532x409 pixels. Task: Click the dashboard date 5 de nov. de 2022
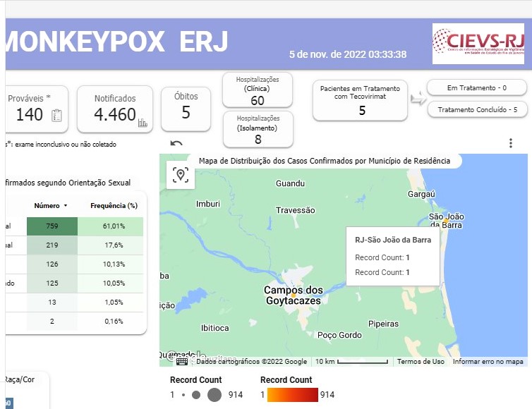click(x=348, y=54)
